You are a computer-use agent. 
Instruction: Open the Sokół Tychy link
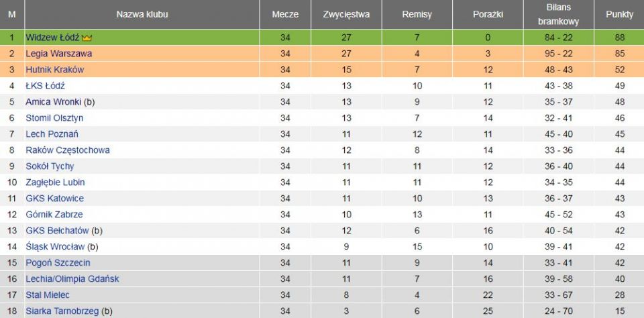coord(50,166)
